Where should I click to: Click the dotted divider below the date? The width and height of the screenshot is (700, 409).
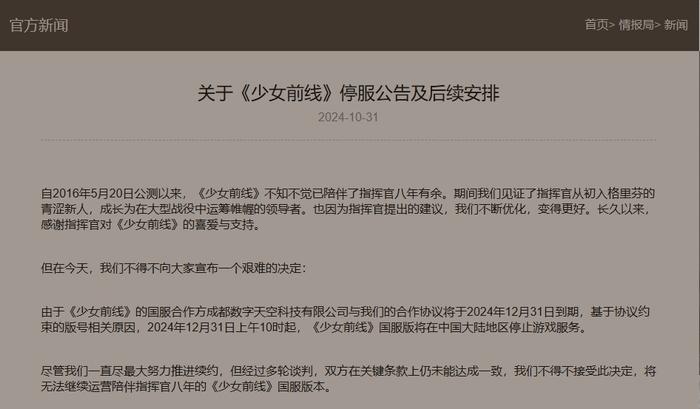(x=348, y=140)
